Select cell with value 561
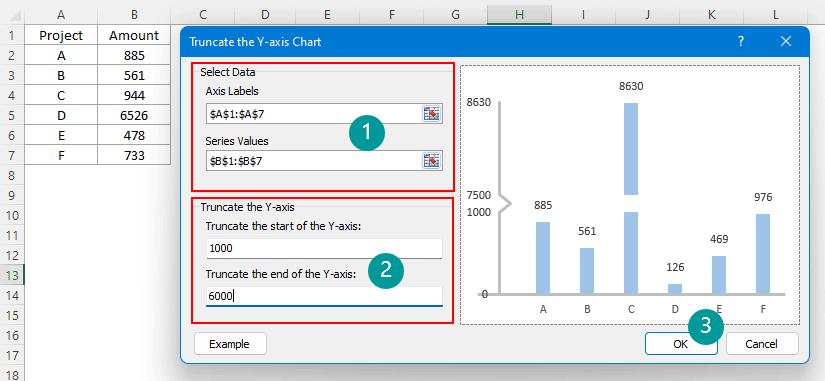This screenshot has width=825, height=381. click(134, 75)
